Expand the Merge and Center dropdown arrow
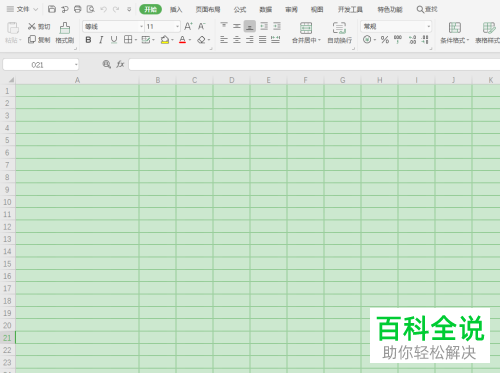This screenshot has height=373, width=500. [320, 40]
